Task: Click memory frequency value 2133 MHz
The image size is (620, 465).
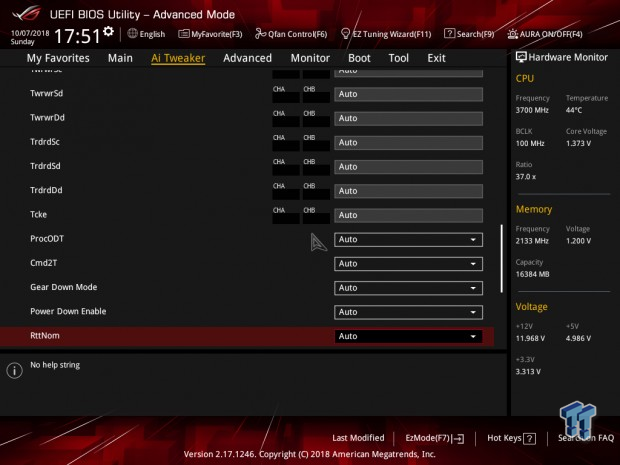Action: [x=532, y=241]
